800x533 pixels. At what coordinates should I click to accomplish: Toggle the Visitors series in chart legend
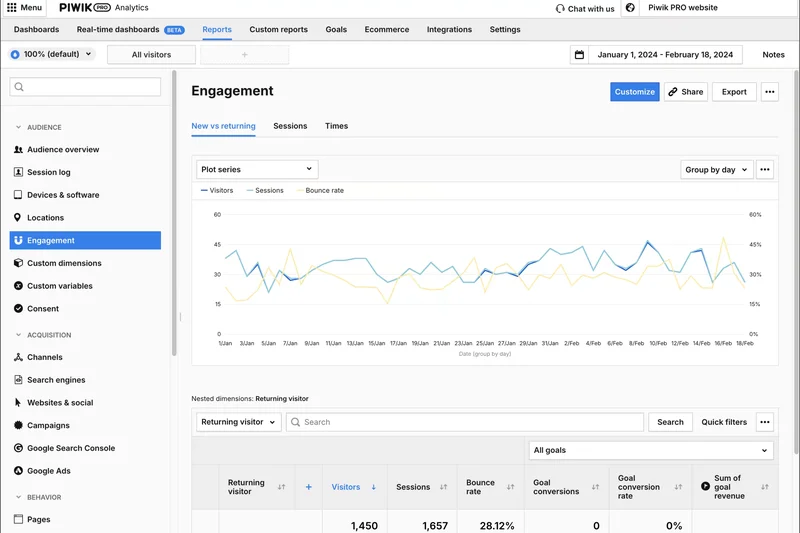coord(217,190)
